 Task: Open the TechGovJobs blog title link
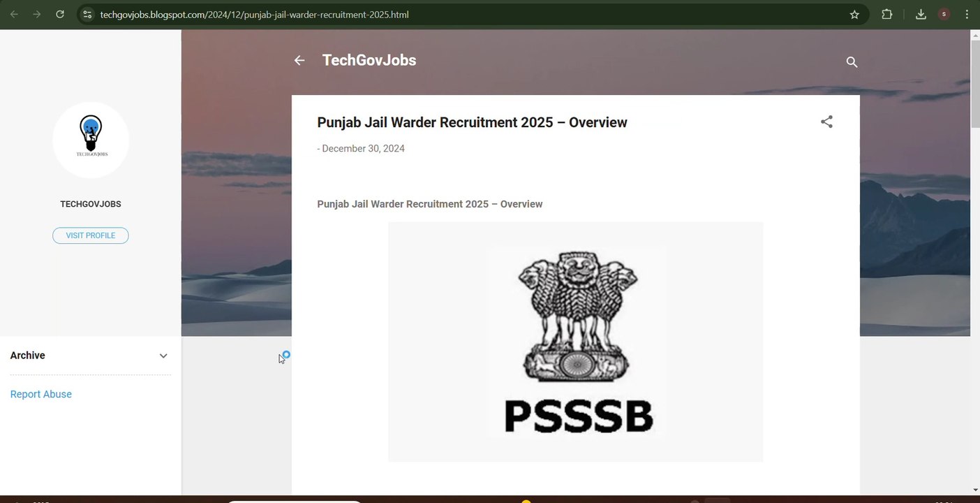pos(369,60)
